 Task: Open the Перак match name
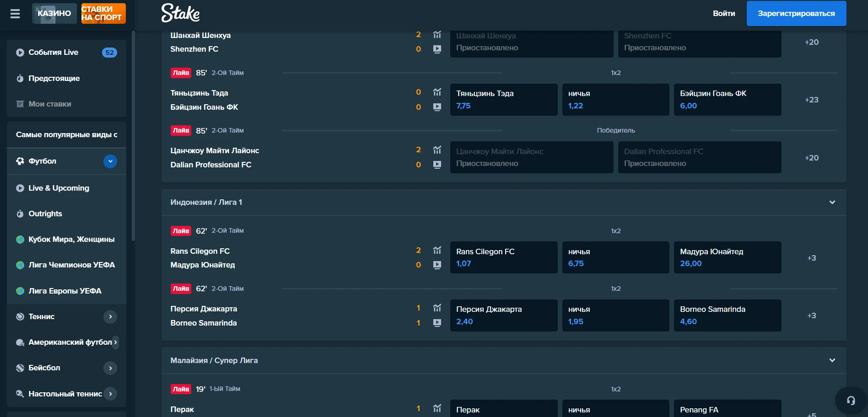(x=182, y=409)
